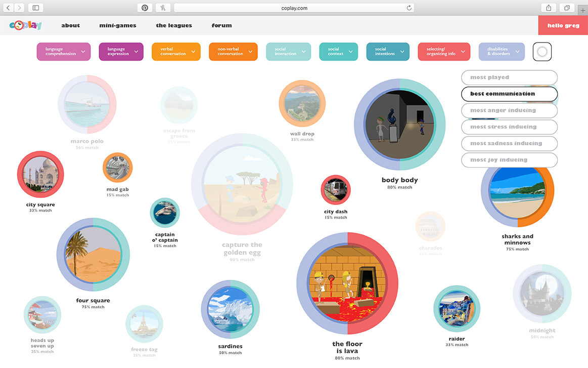This screenshot has width=588, height=368.
Task: Expand the social context dropdown
Action: pyautogui.click(x=339, y=52)
